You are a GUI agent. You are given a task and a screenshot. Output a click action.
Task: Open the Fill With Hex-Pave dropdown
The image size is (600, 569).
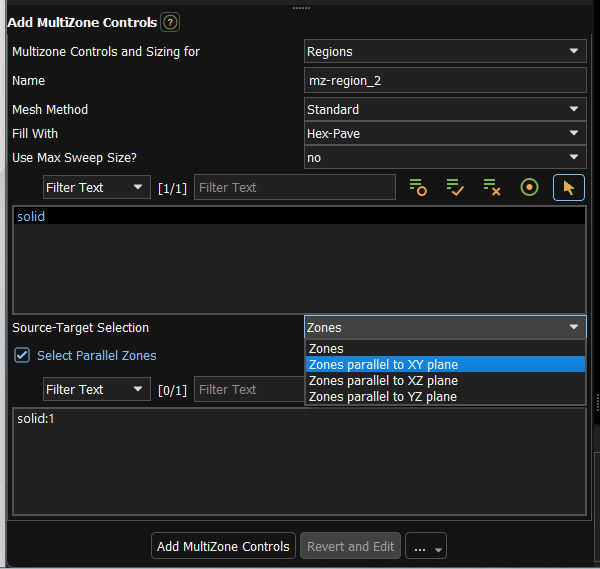pos(444,133)
